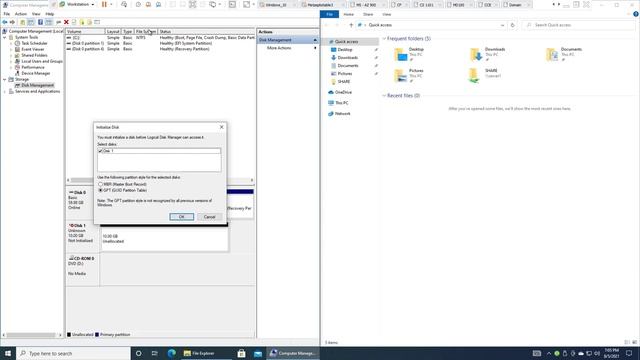Screen dimensions: 640x360
Task: Select Task Scheduler in the tree
Action: click(x=34, y=43)
